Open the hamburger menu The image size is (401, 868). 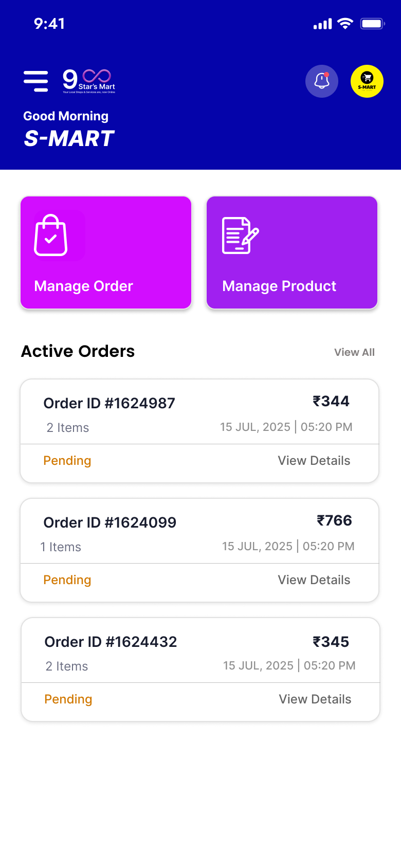click(x=36, y=81)
